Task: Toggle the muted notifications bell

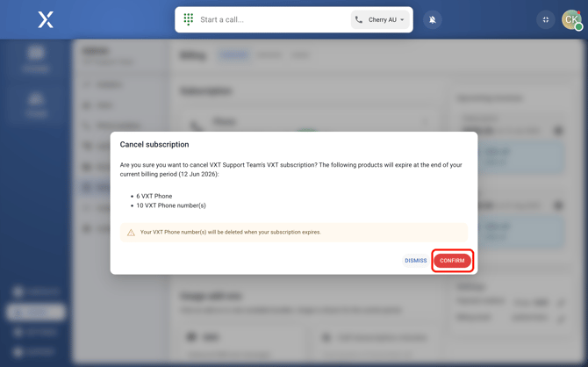Action: [x=433, y=19]
